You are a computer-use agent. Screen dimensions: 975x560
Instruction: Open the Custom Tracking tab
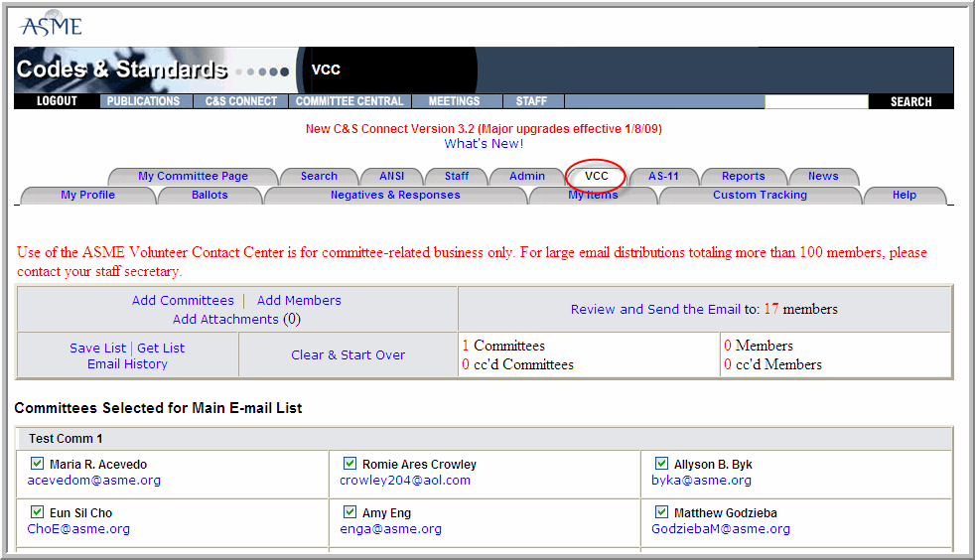point(760,196)
